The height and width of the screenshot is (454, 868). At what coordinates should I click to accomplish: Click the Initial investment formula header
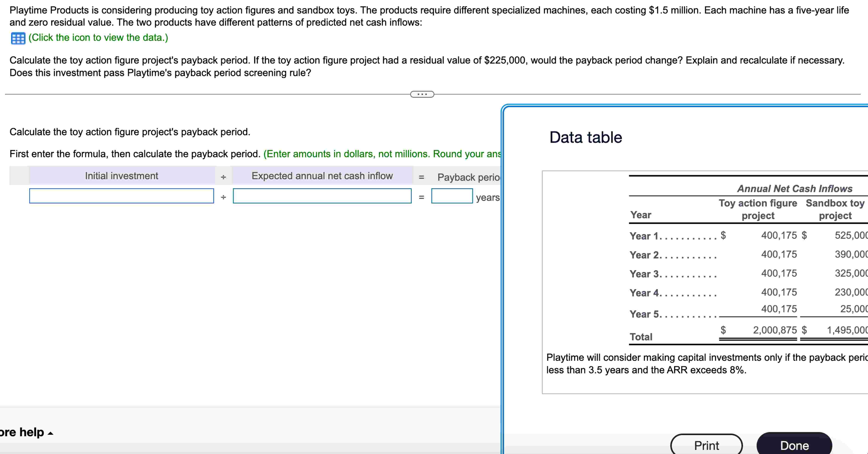(121, 176)
